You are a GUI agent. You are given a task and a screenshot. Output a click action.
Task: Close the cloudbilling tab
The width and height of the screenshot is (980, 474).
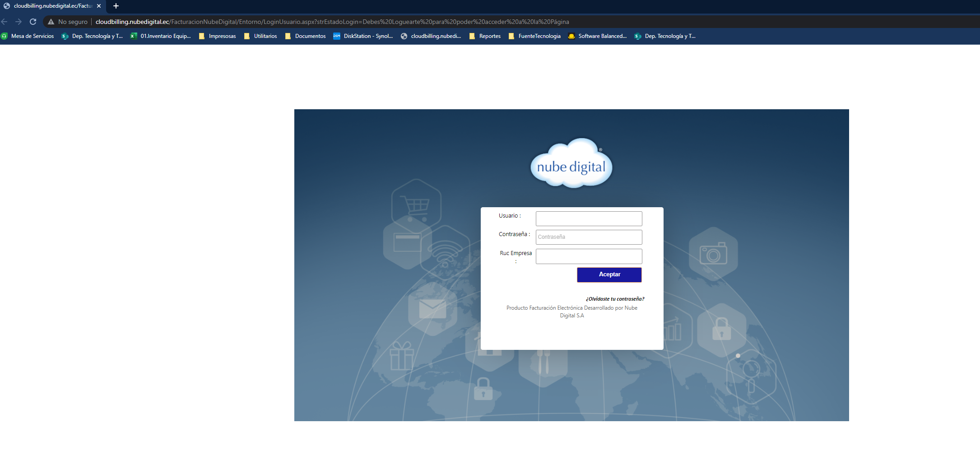[x=99, y=6]
